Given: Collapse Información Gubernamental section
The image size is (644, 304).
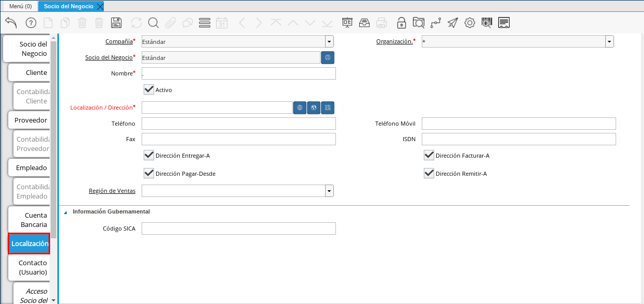Looking at the screenshot, I should point(66,212).
